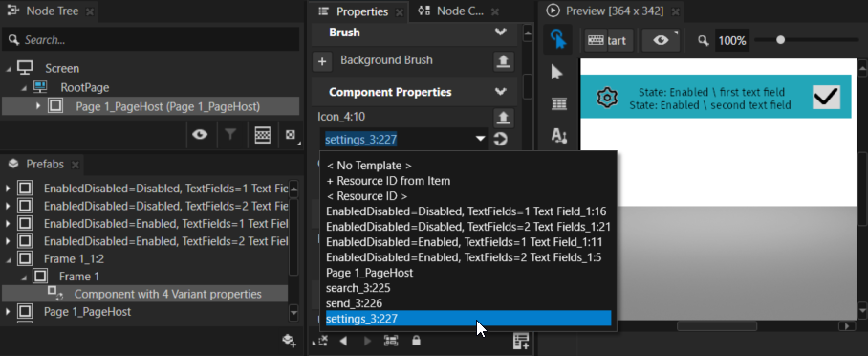Add a Background Brush with plus button
The height and width of the screenshot is (356, 868).
tap(322, 61)
